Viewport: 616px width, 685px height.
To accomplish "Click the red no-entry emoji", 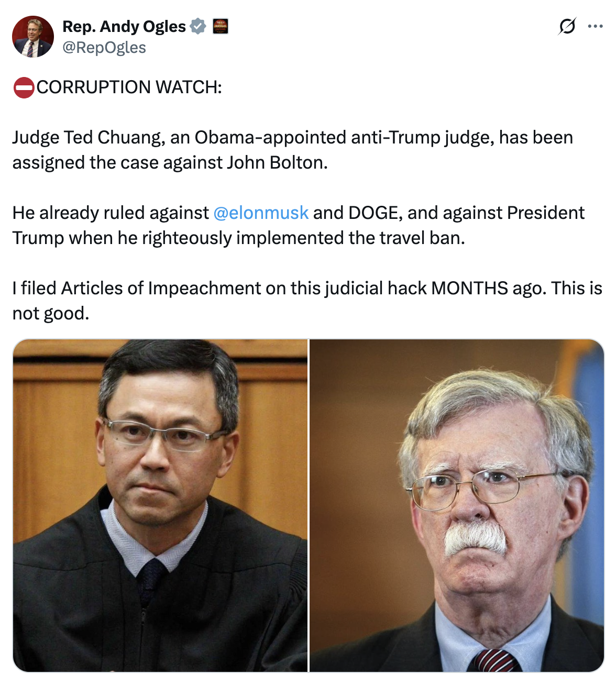I will [24, 87].
